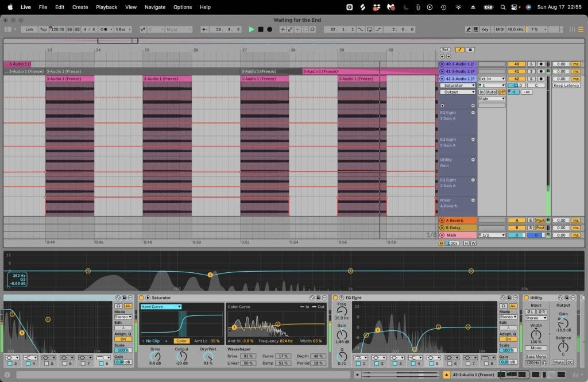Open the 1 Bar quantization menu

click(123, 29)
